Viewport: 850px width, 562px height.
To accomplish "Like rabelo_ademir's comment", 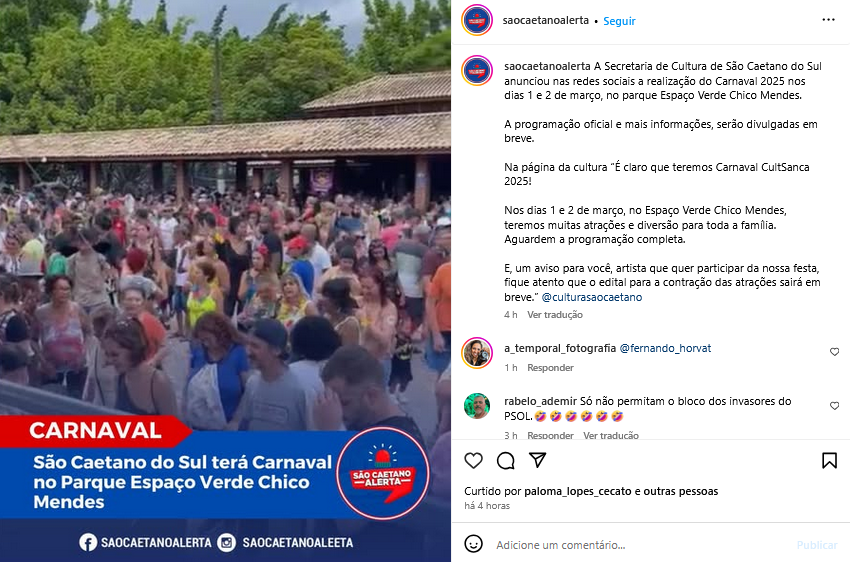I will click(x=834, y=406).
